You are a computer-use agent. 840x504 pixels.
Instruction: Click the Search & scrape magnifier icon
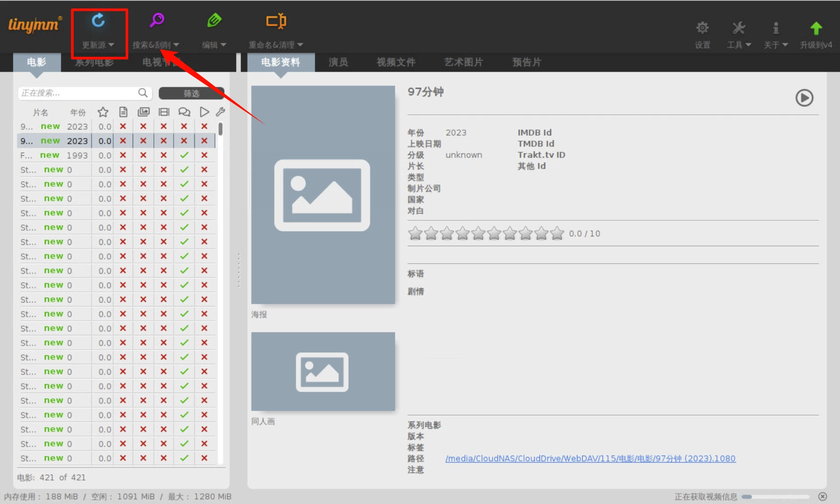coord(157,21)
